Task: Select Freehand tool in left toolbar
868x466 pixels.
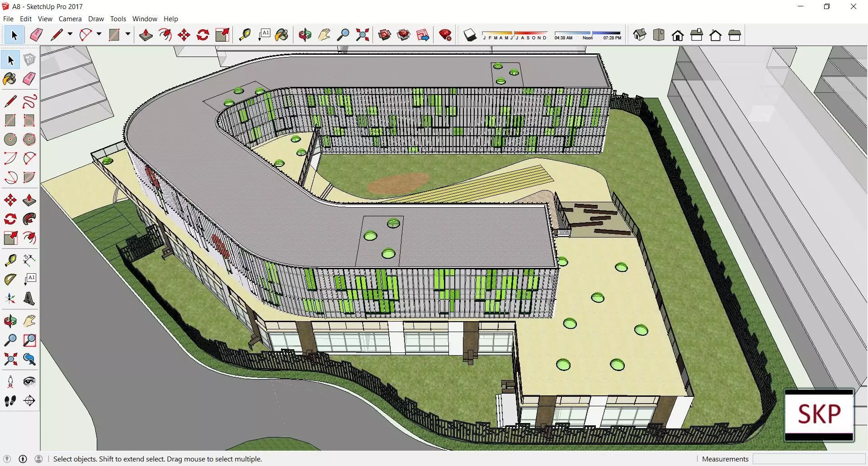Action: [29, 101]
